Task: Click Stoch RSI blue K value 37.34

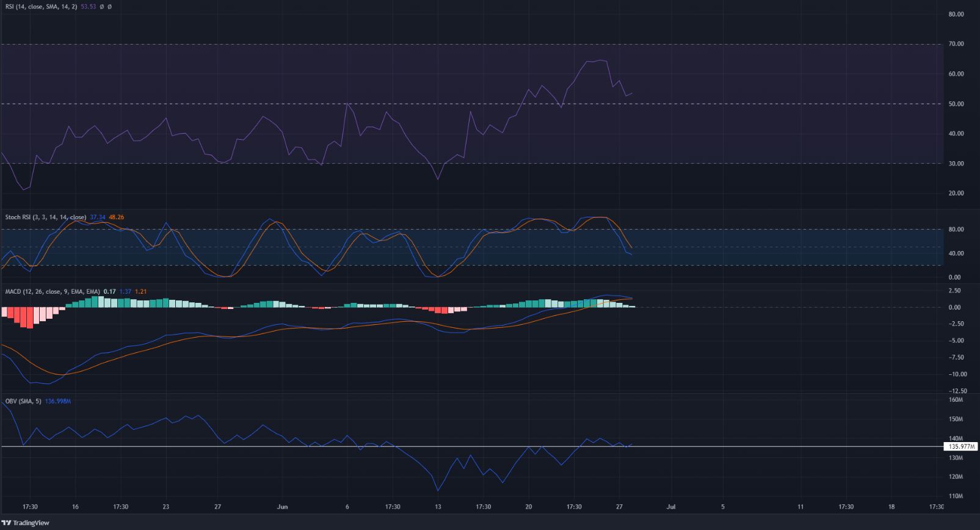Action: (97, 217)
